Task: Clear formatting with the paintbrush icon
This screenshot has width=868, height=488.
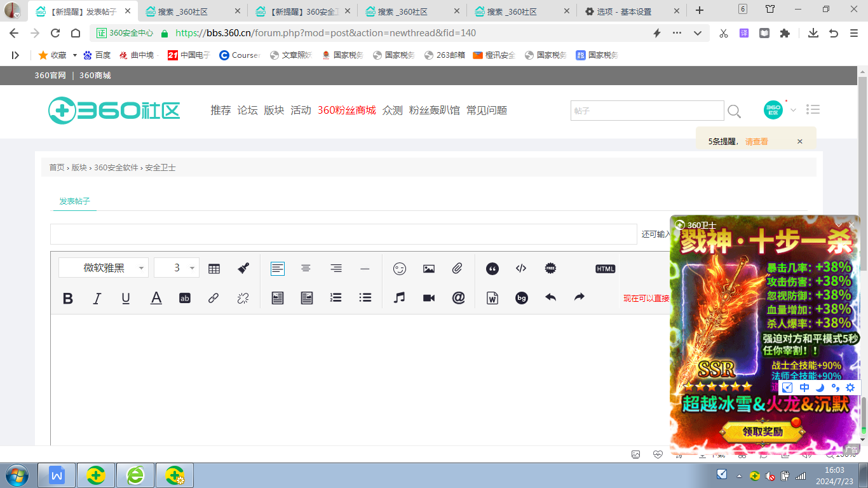Action: click(243, 269)
